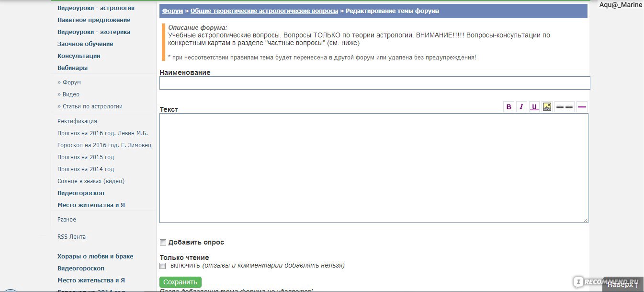Viewport: 644px width, 292px height.
Task: Enable the Добавить опрос checkbox
Action: pyautogui.click(x=163, y=243)
